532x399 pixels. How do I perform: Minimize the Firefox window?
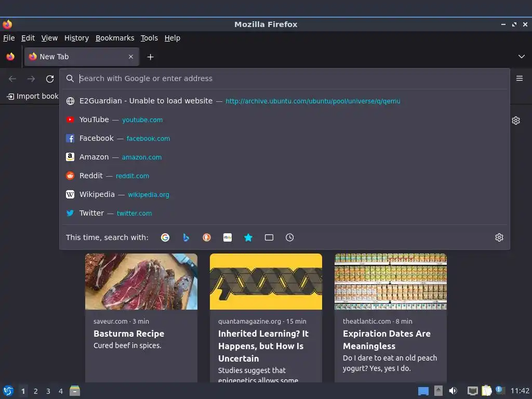pos(503,24)
